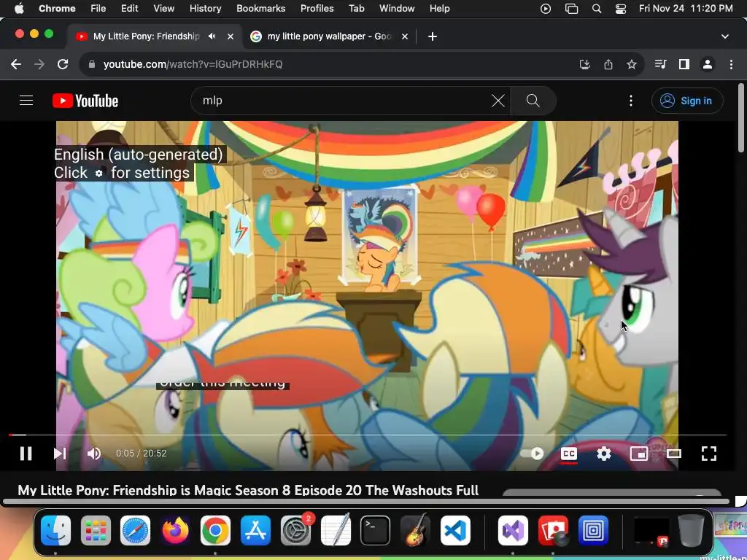Go to the YouTube home logo
Screen dimensions: 747x560
click(x=85, y=101)
